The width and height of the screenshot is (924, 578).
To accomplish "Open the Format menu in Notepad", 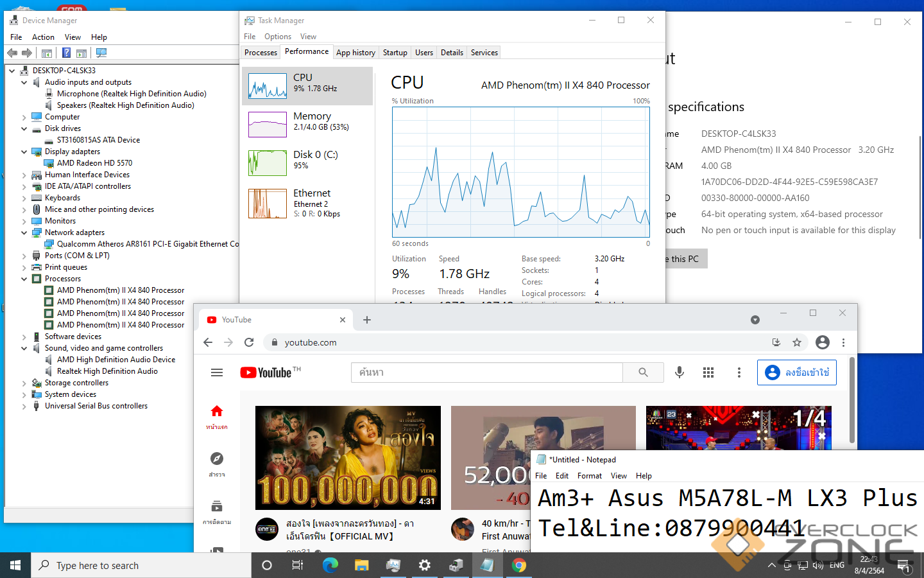I will click(589, 476).
